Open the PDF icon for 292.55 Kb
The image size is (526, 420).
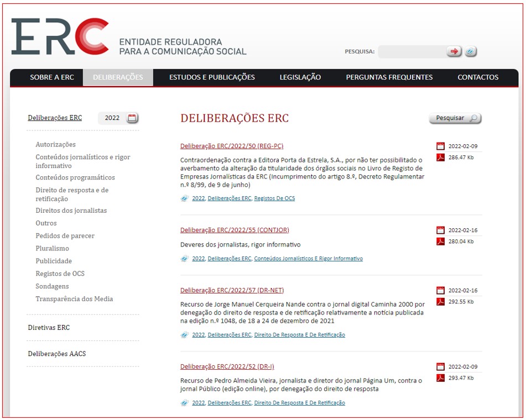[440, 302]
